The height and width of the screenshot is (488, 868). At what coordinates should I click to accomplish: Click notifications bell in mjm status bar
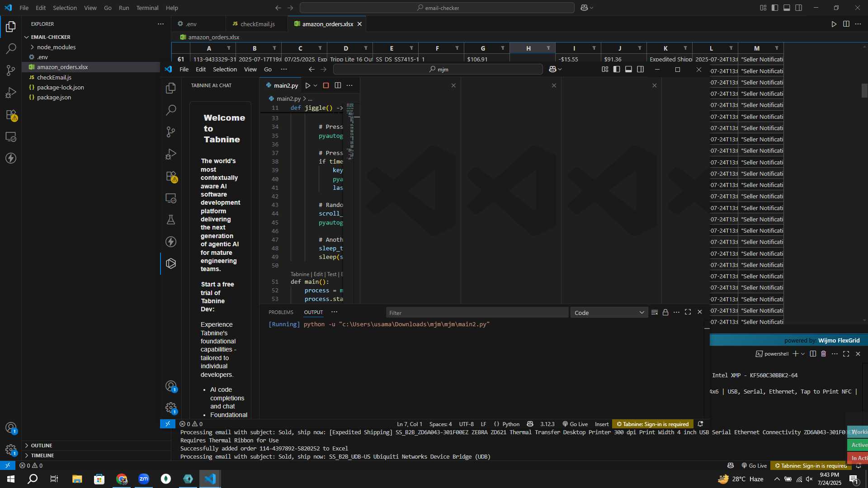(700, 424)
